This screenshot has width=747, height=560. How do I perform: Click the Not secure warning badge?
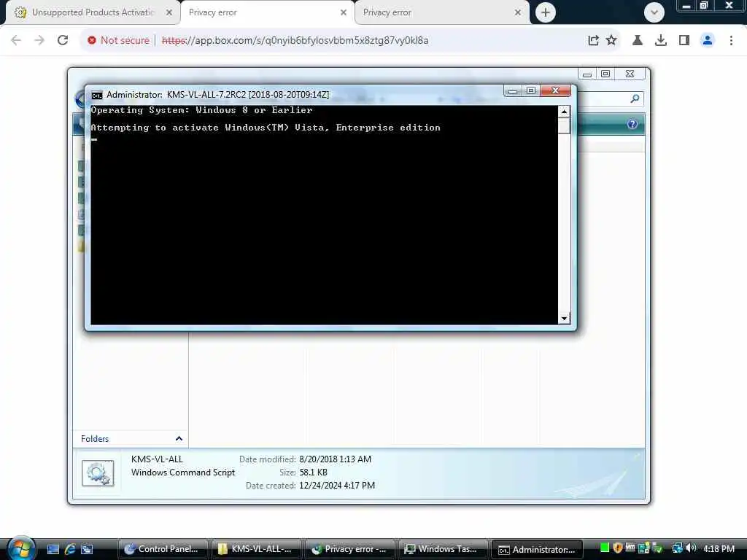(119, 41)
